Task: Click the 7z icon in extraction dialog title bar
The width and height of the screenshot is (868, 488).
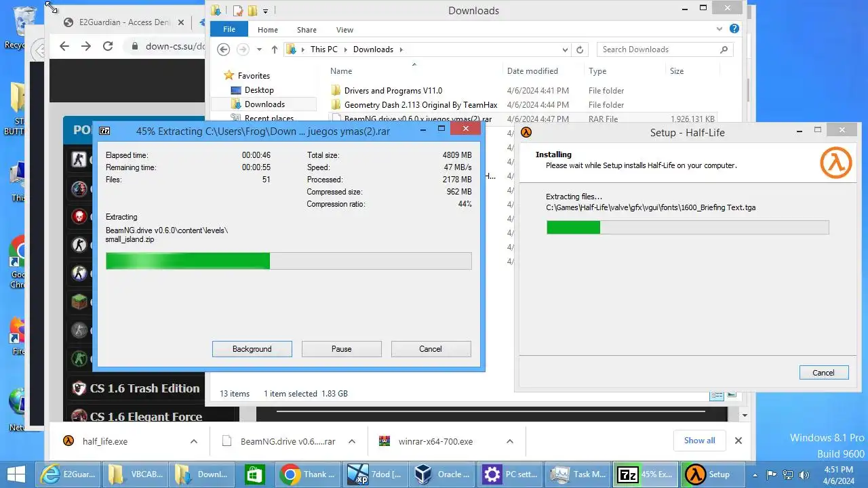Action: [104, 131]
